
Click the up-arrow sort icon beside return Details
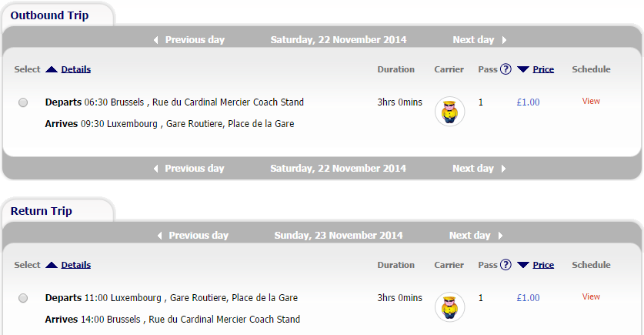tap(52, 265)
